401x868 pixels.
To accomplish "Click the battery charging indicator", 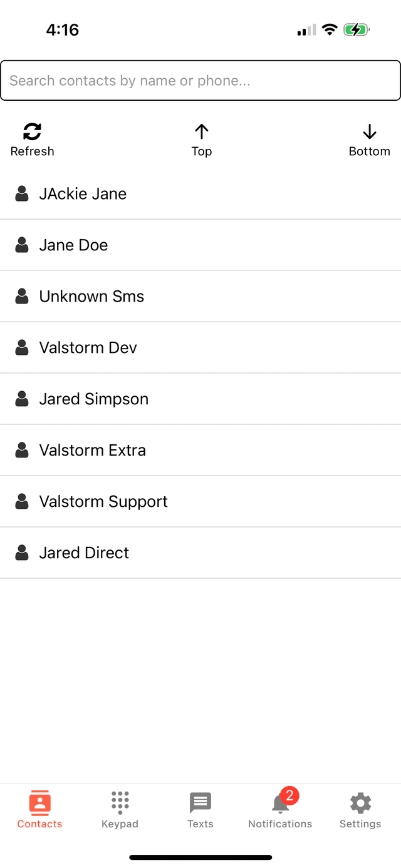I will pyautogui.click(x=357, y=29).
